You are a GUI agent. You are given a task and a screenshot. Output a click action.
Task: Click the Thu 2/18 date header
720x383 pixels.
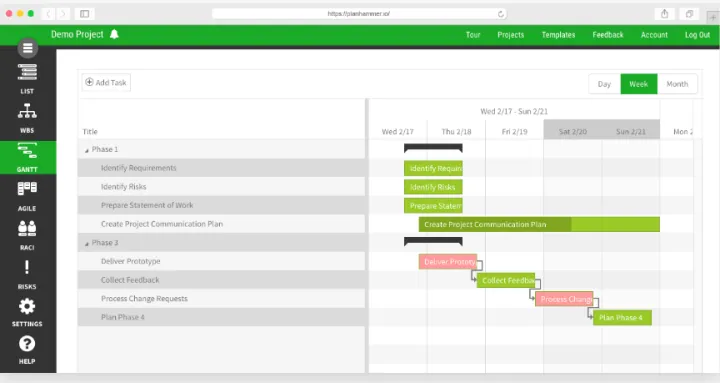(456, 131)
